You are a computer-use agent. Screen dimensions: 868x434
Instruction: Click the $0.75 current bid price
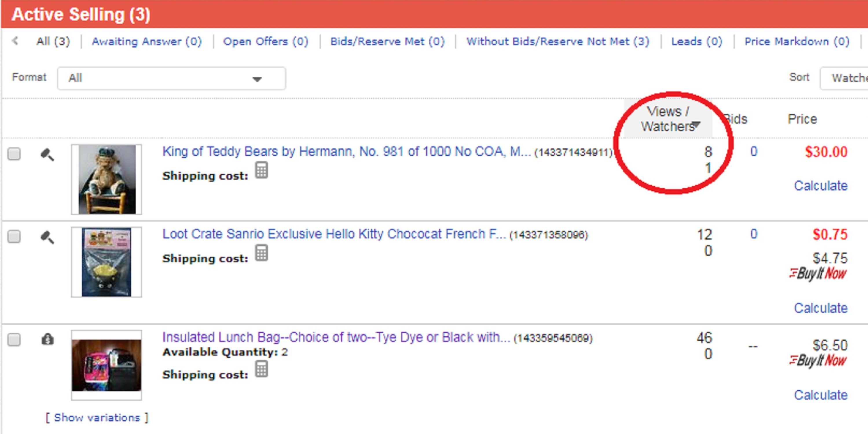[830, 235]
